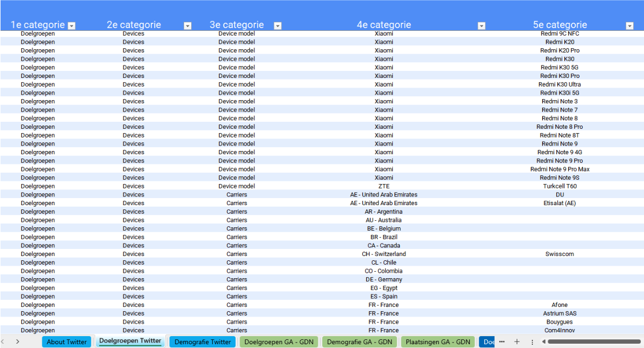
Task: Select the Bouygues cell
Action: (560, 321)
